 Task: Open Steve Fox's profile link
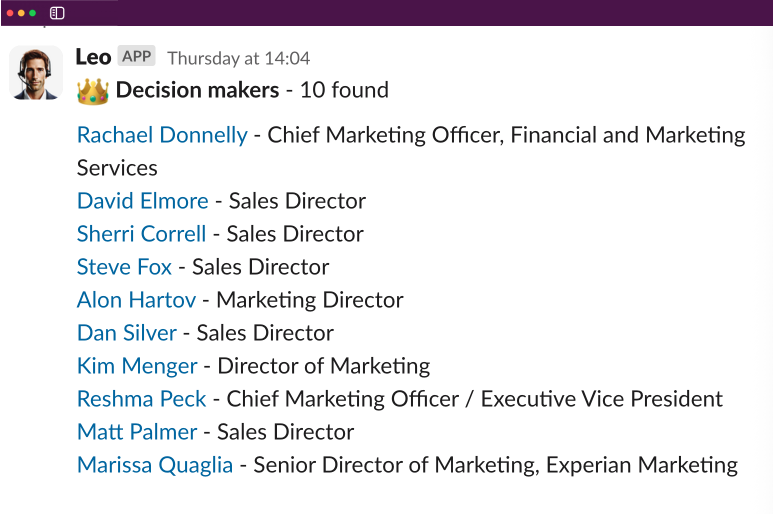[124, 267]
